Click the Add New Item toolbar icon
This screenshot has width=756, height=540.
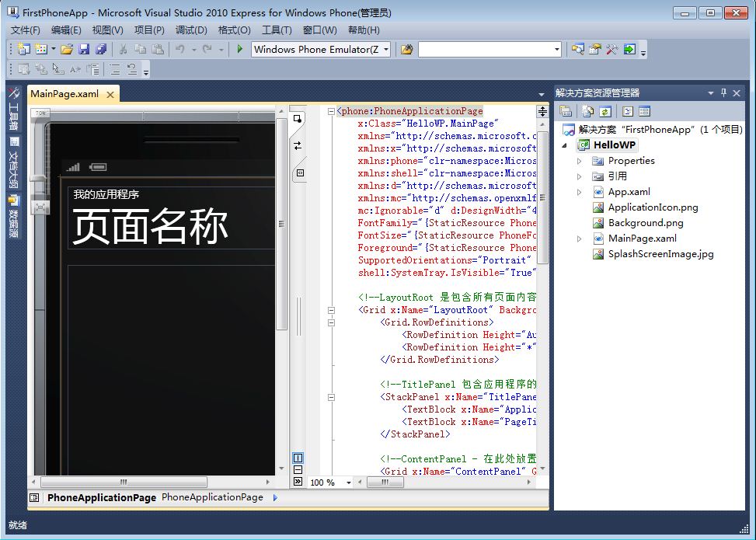(x=41, y=49)
